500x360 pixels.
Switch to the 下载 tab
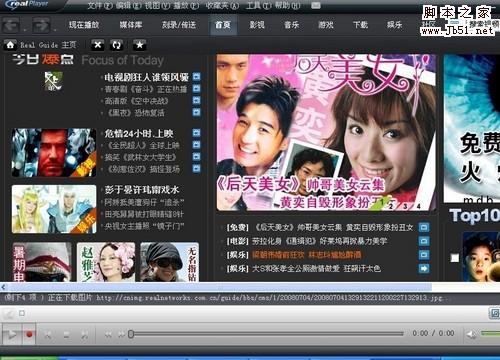point(360,25)
